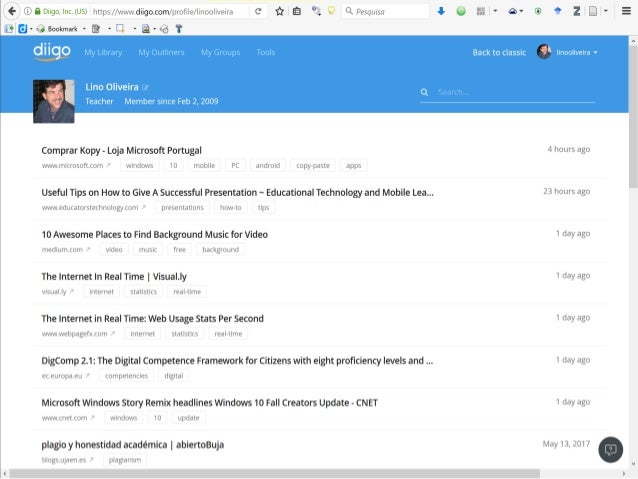
Task: Show bookmarks list icon next to star
Action: pyautogui.click(x=297, y=11)
